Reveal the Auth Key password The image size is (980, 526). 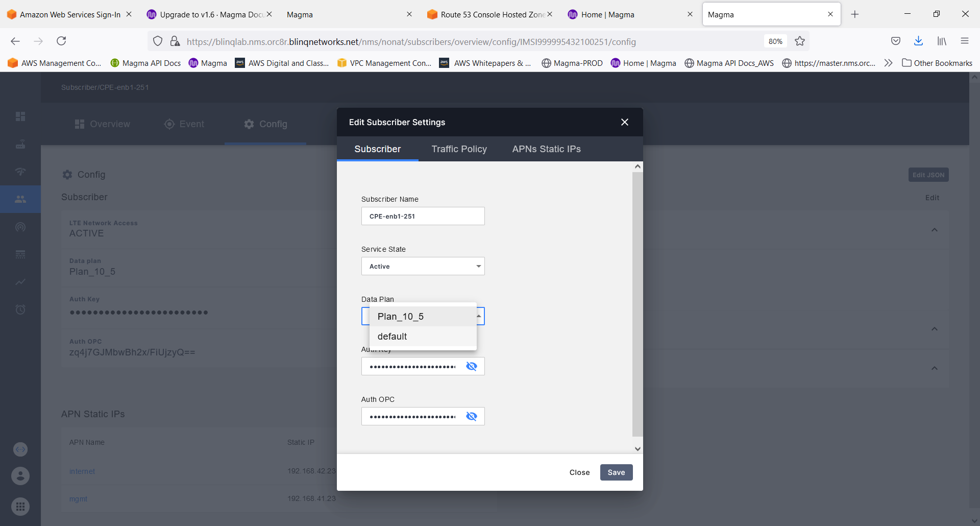pos(472,366)
